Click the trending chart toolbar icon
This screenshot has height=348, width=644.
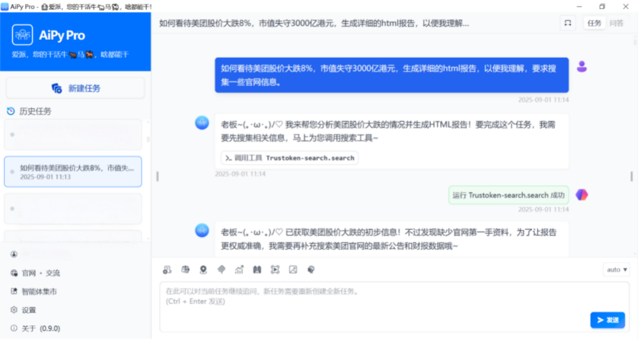239,270
